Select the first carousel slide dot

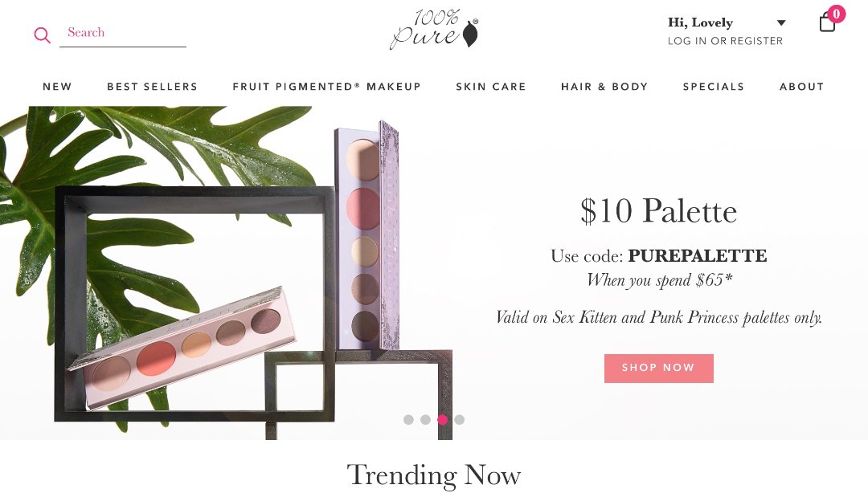408,420
